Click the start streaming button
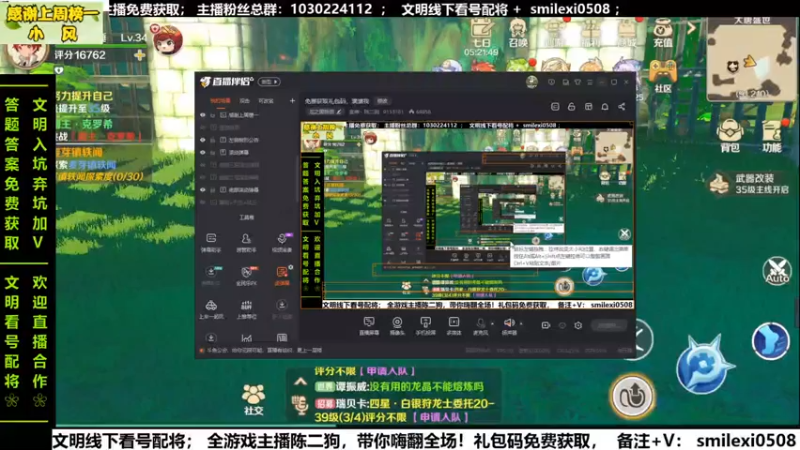The height and width of the screenshot is (450, 800). 609,325
